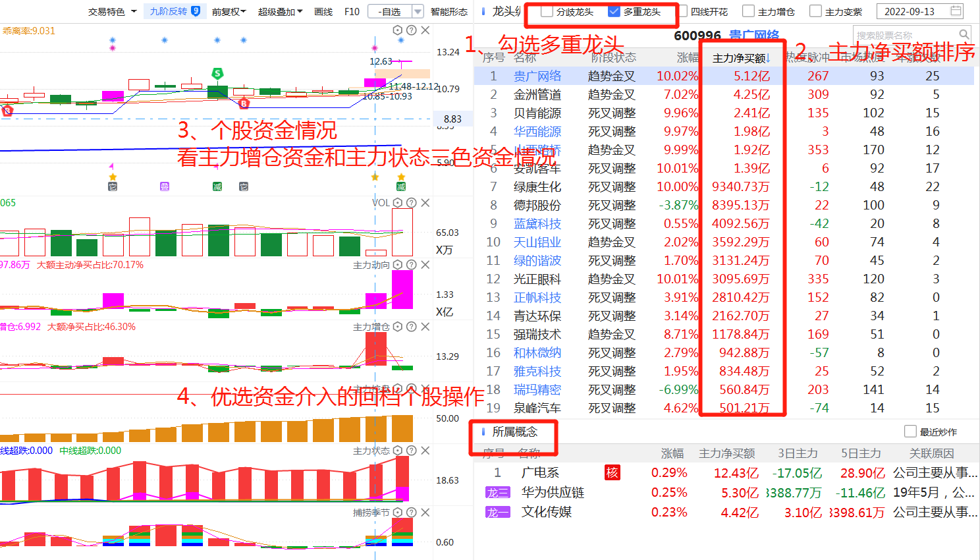The width and height of the screenshot is (980, 560).
Task: Click the search magnifier icon
Action: [x=964, y=34]
